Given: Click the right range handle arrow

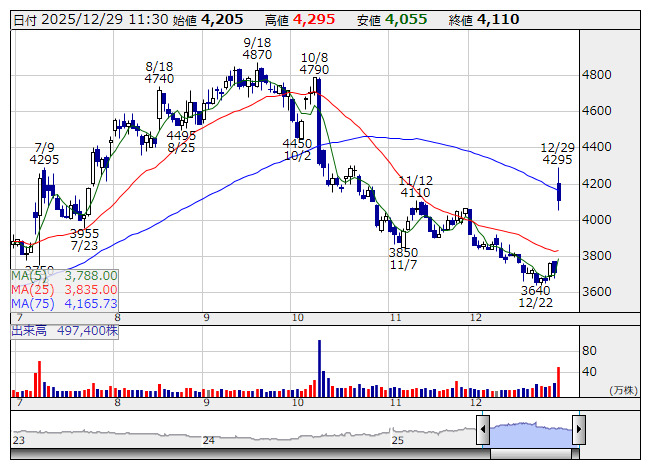Looking at the screenshot, I should pos(579,429).
